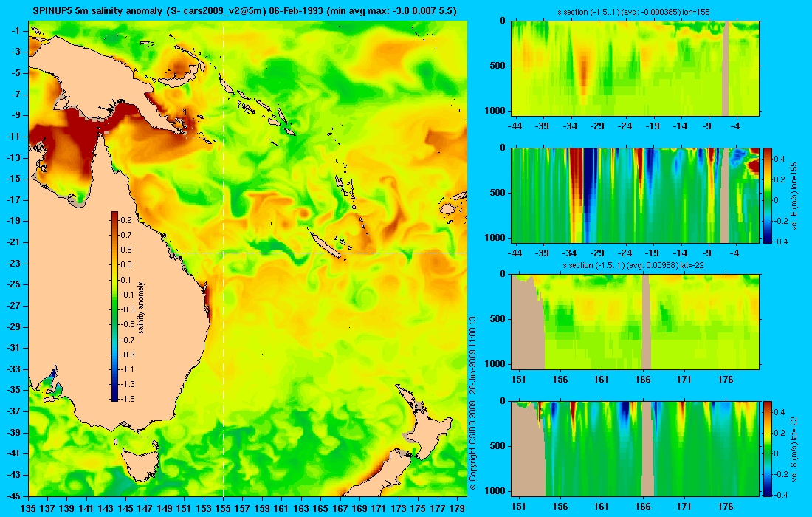The height and width of the screenshot is (517, 812).
Task: Select the top salinity section plot at lon=155
Action: tap(635, 69)
